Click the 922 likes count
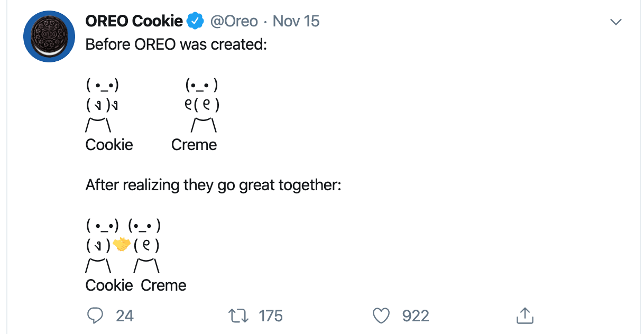This screenshot has height=334, width=644. 415,316
